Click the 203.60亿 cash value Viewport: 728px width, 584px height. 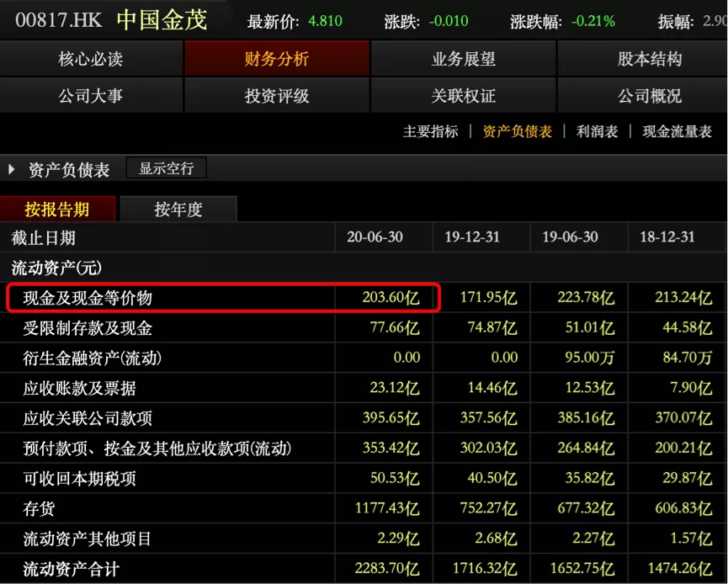coord(391,297)
